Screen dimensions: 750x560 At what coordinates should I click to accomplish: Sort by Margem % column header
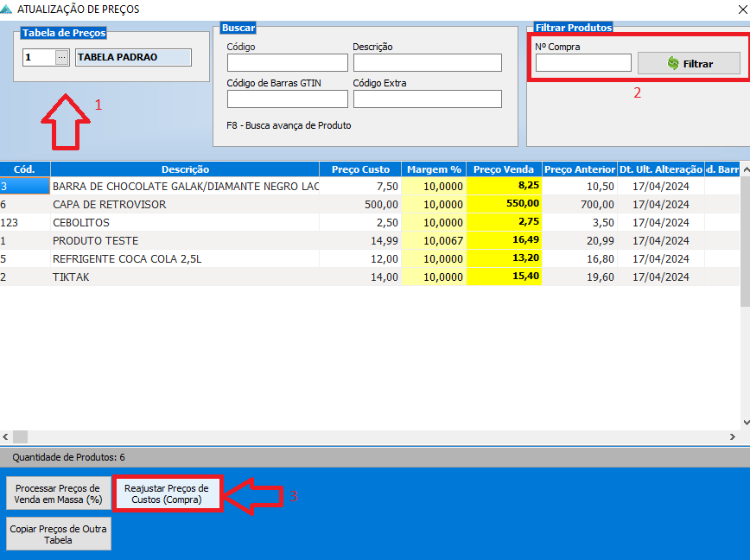click(434, 169)
